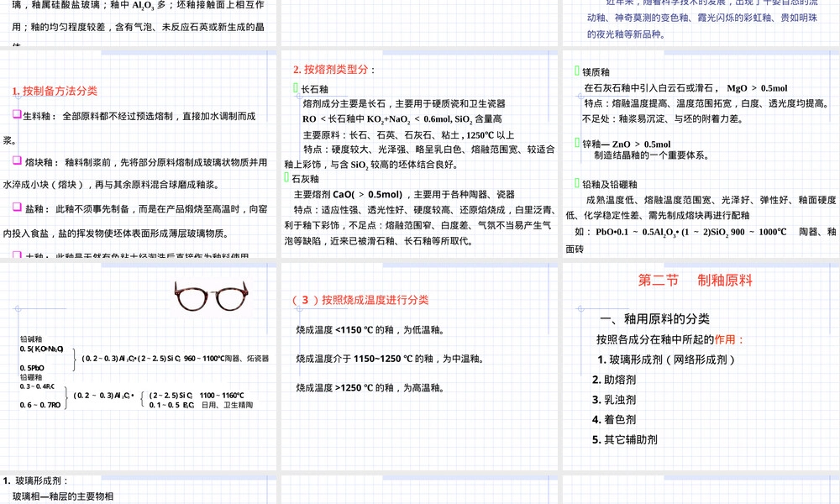Image resolution: width=840 pixels, height=504 pixels.
Task: Select the heading 1. 按制备方法分类
Action: pyautogui.click(x=55, y=91)
